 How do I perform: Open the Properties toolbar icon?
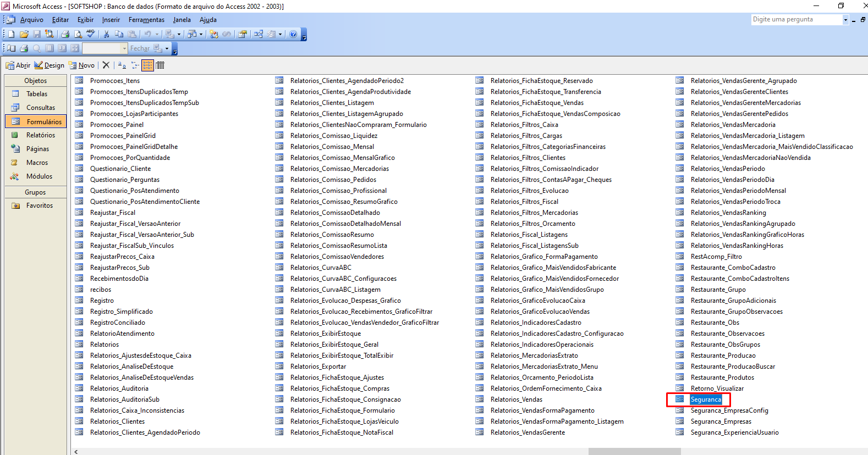242,34
